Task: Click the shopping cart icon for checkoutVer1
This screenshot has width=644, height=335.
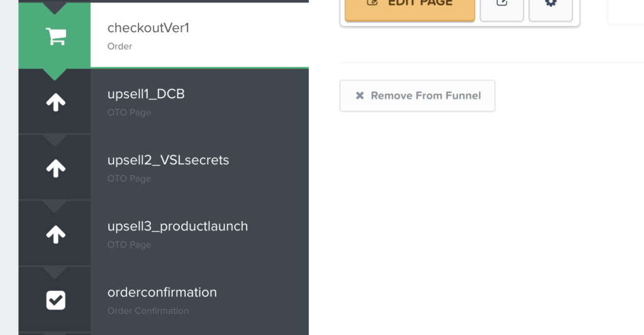Action: point(56,36)
